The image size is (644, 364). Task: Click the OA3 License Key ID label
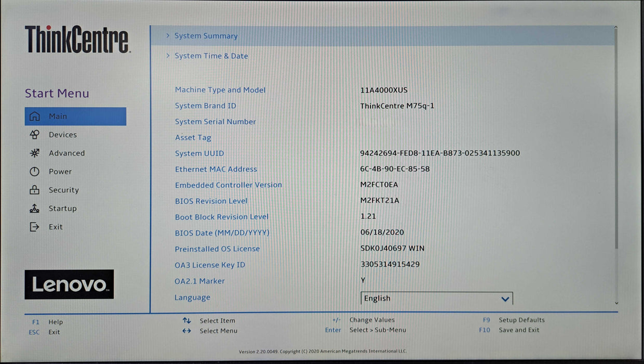pos(210,265)
